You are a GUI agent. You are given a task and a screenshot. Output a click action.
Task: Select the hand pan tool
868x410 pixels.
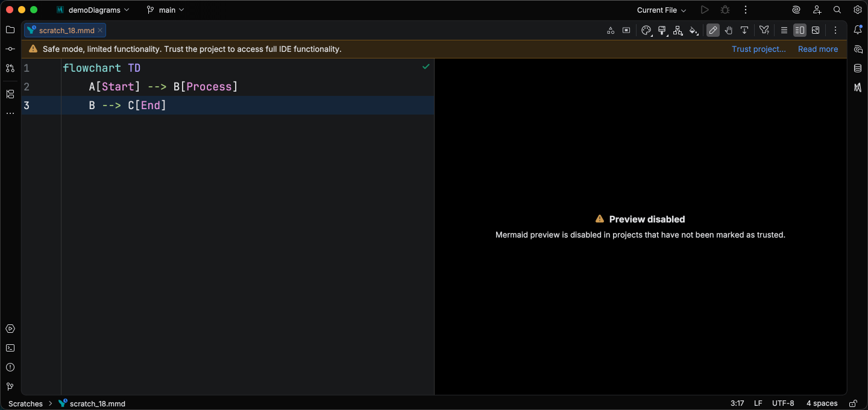pyautogui.click(x=729, y=30)
